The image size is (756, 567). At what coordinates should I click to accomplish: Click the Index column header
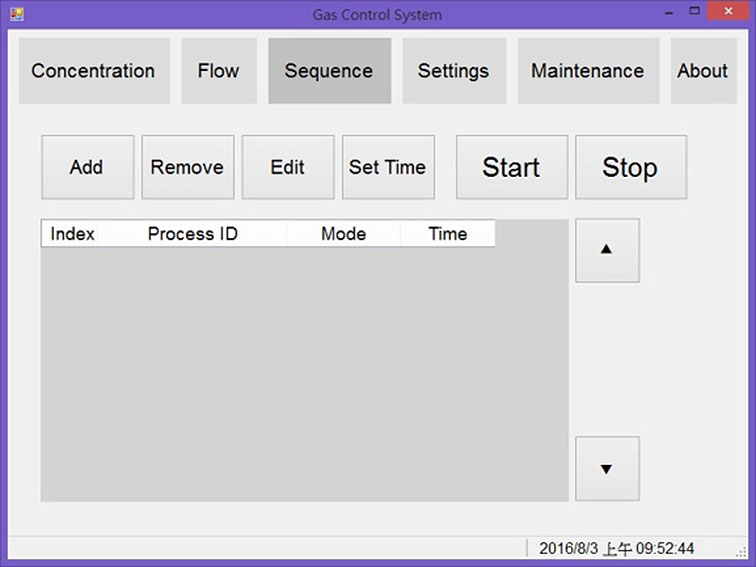[72, 234]
